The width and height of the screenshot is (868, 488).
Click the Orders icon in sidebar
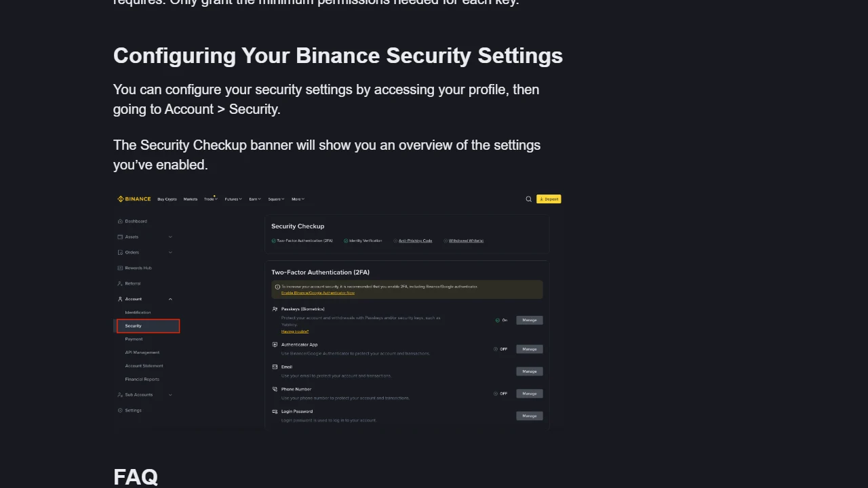120,252
